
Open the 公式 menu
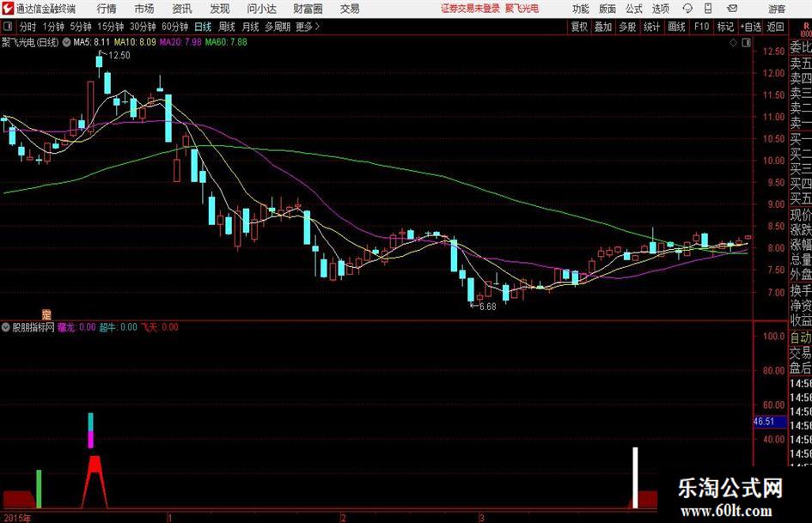pos(634,9)
